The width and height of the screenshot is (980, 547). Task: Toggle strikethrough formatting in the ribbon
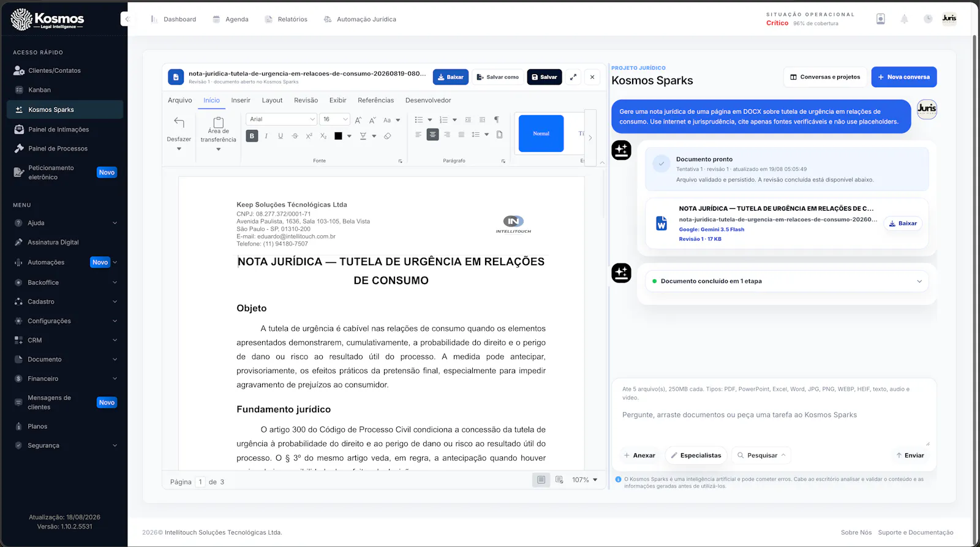[295, 136]
